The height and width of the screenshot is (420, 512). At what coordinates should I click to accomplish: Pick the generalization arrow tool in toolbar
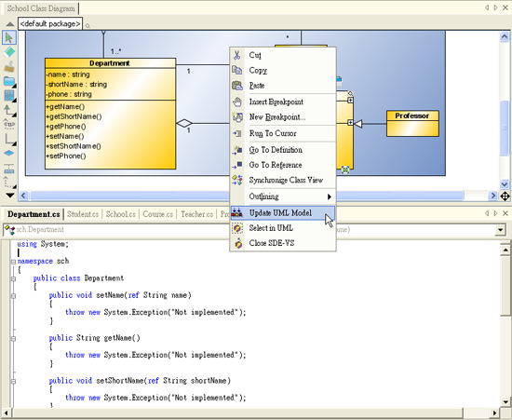point(9,111)
